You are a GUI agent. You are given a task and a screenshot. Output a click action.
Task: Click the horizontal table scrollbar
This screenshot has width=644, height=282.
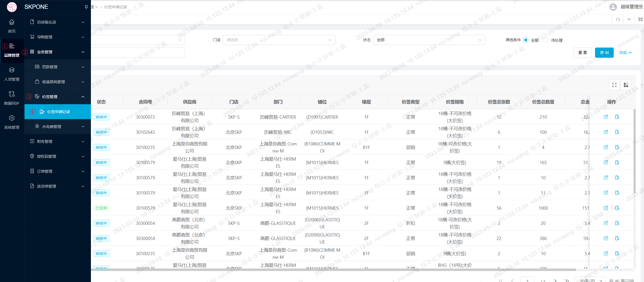click(333, 270)
